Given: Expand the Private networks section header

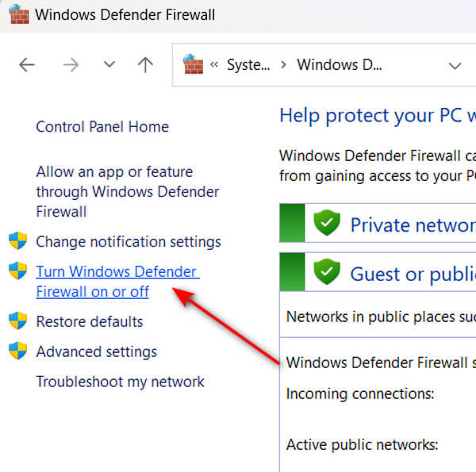Looking at the screenshot, I should click(378, 223).
